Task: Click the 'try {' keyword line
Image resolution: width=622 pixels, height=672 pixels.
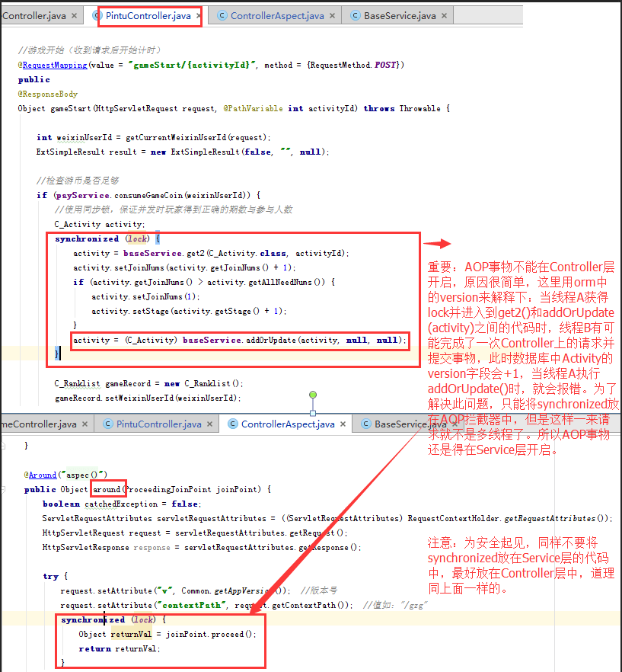Action: pyautogui.click(x=56, y=577)
